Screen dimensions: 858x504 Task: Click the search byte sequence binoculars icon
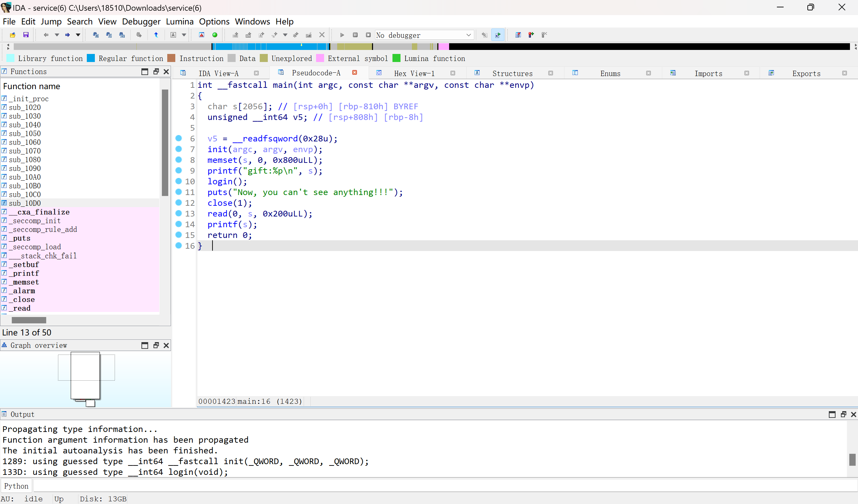pos(122,35)
